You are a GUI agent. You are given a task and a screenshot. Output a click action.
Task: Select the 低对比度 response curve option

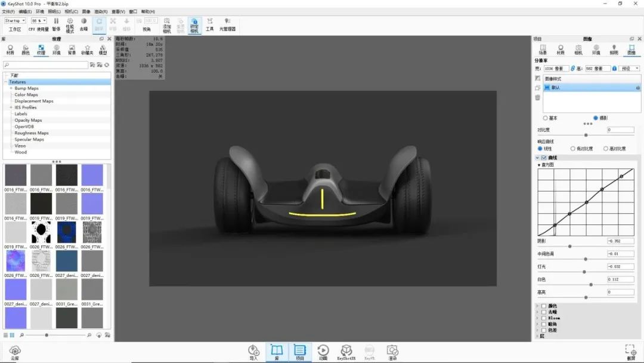[573, 149]
